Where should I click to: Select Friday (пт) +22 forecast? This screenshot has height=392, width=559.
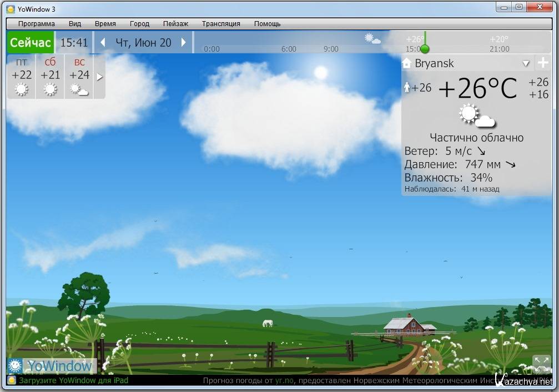22,76
